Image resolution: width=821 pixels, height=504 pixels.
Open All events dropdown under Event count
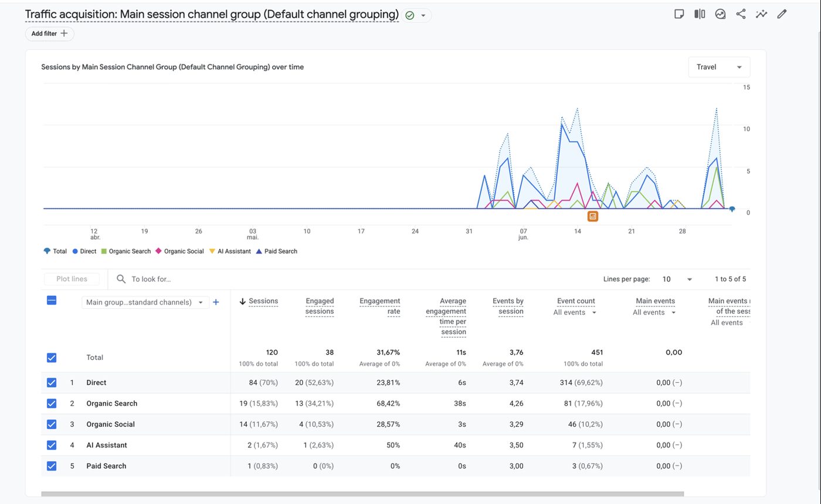575,312
